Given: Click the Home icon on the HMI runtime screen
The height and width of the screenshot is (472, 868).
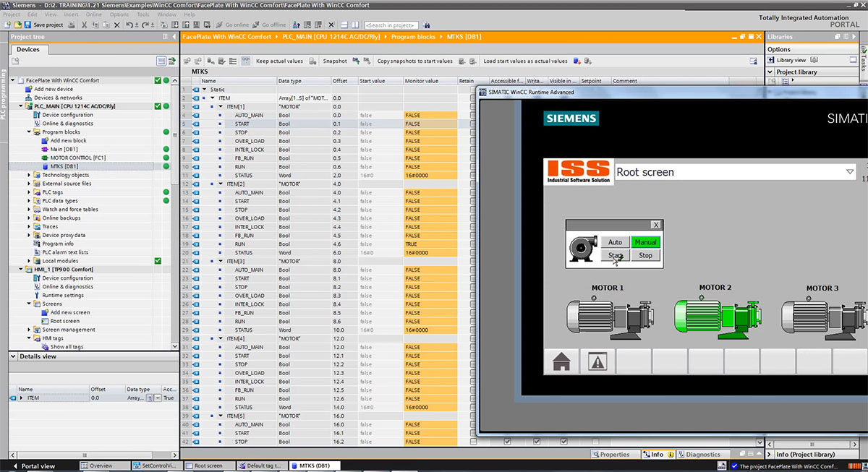Looking at the screenshot, I should pos(562,362).
